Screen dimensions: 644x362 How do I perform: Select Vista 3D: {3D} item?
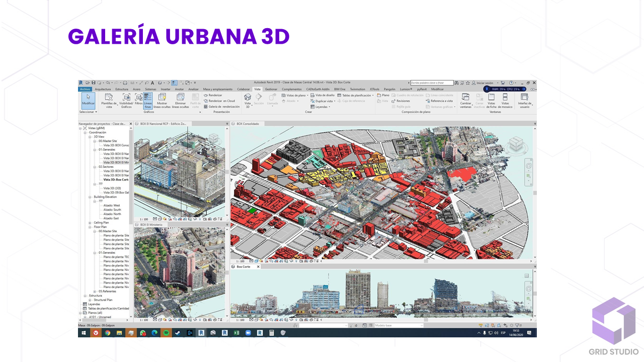pos(112,188)
